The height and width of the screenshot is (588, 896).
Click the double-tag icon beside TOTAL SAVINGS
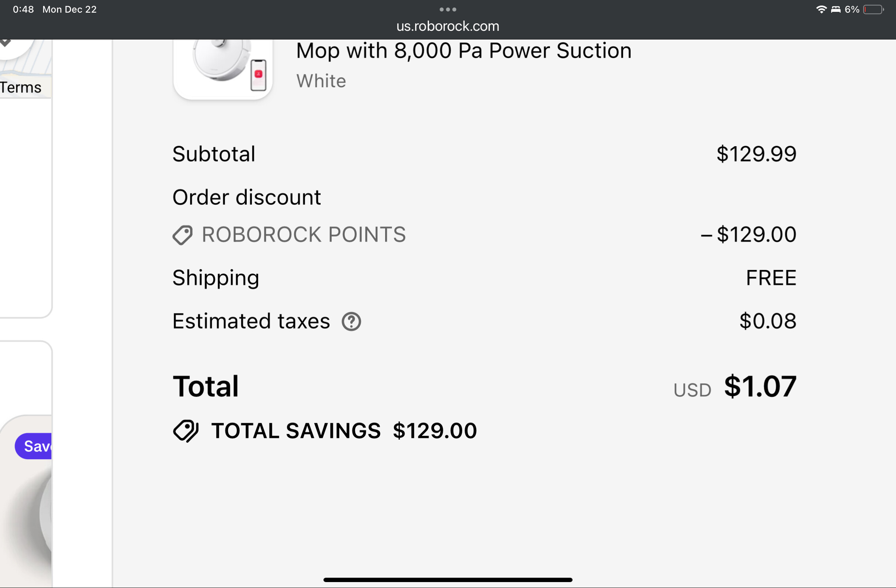186,430
